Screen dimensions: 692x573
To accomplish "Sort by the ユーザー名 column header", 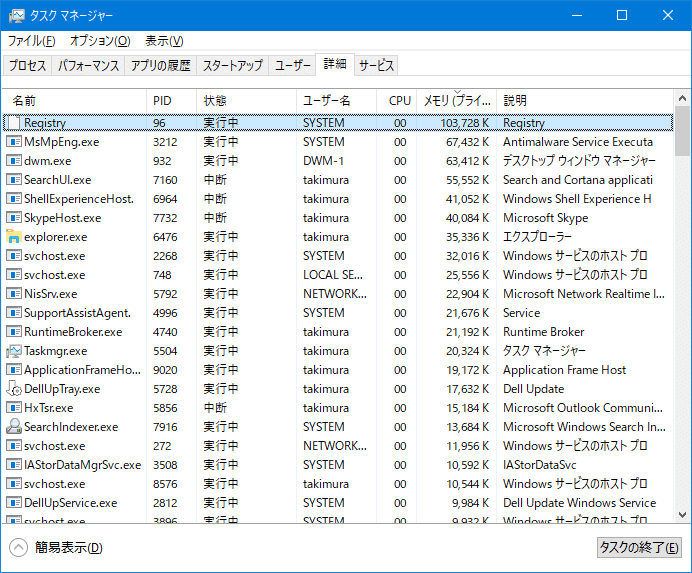I will pyautogui.click(x=336, y=101).
